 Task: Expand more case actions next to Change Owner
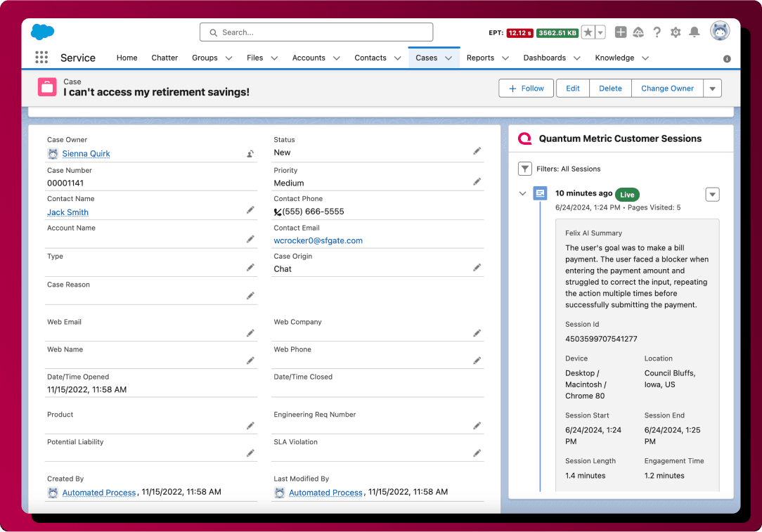pos(712,89)
